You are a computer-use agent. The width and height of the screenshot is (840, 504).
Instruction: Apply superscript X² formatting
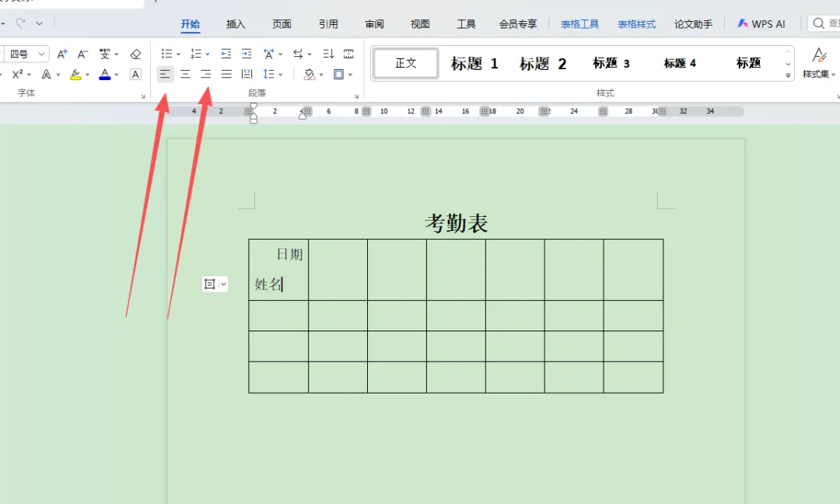click(x=18, y=74)
